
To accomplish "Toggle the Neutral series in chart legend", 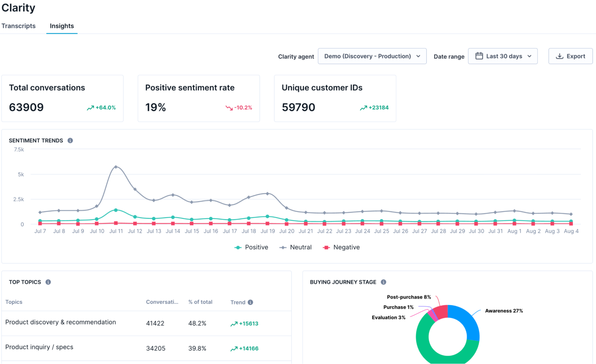I will [295, 247].
